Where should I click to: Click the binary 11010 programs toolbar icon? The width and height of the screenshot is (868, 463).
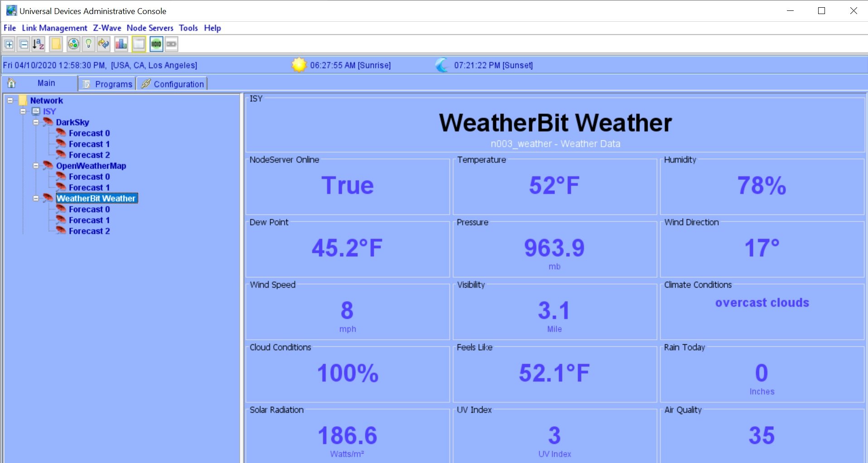(x=156, y=44)
